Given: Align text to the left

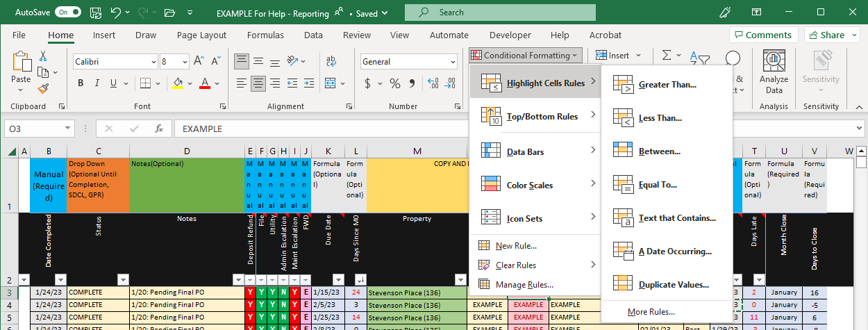Looking at the screenshot, I should coord(241,83).
